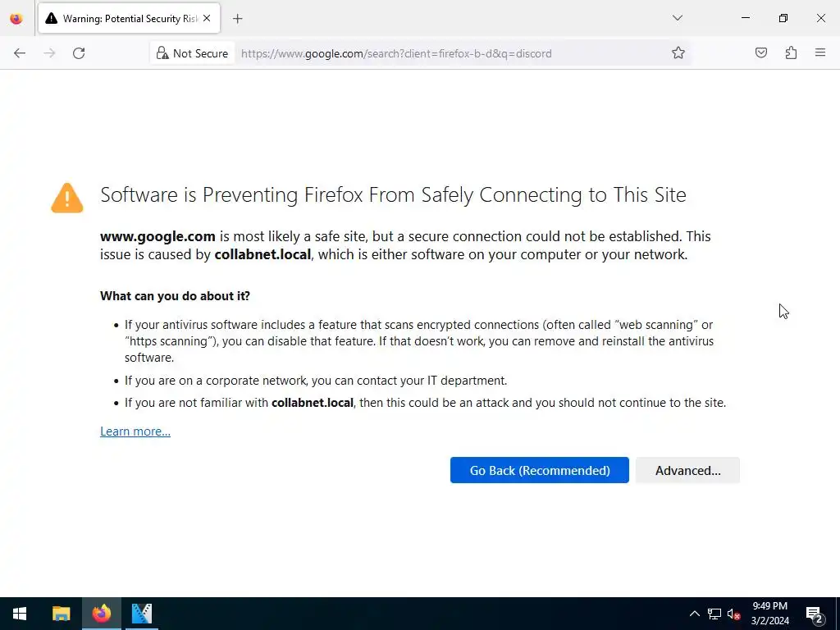
Task: Open the Firefox application menu
Action: point(820,53)
